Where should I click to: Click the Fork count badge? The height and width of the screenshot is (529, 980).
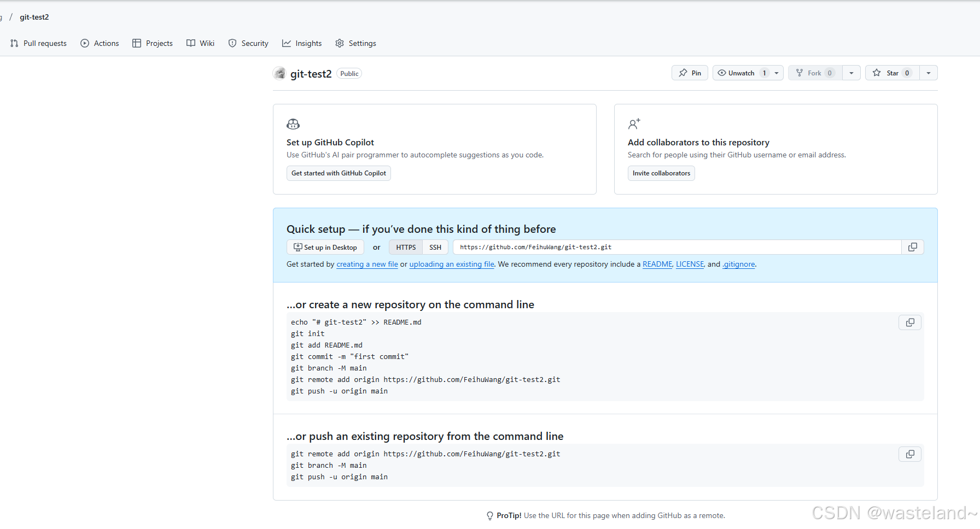(830, 73)
